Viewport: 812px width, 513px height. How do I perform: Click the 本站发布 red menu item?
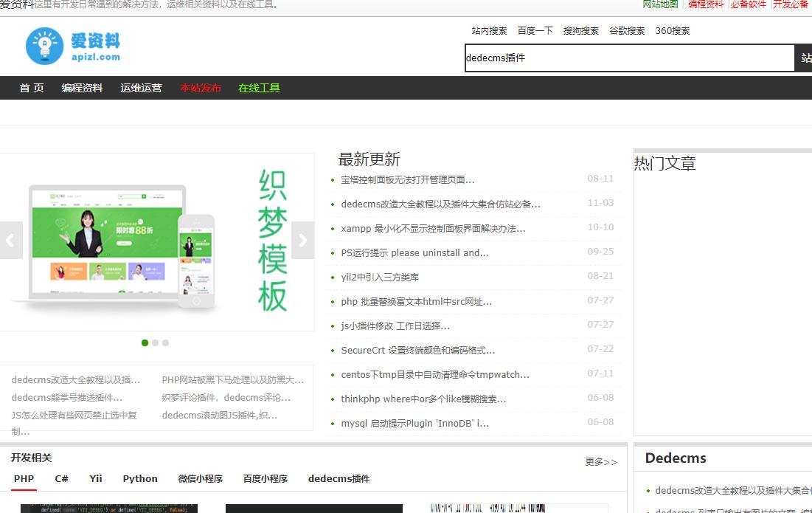pos(200,86)
